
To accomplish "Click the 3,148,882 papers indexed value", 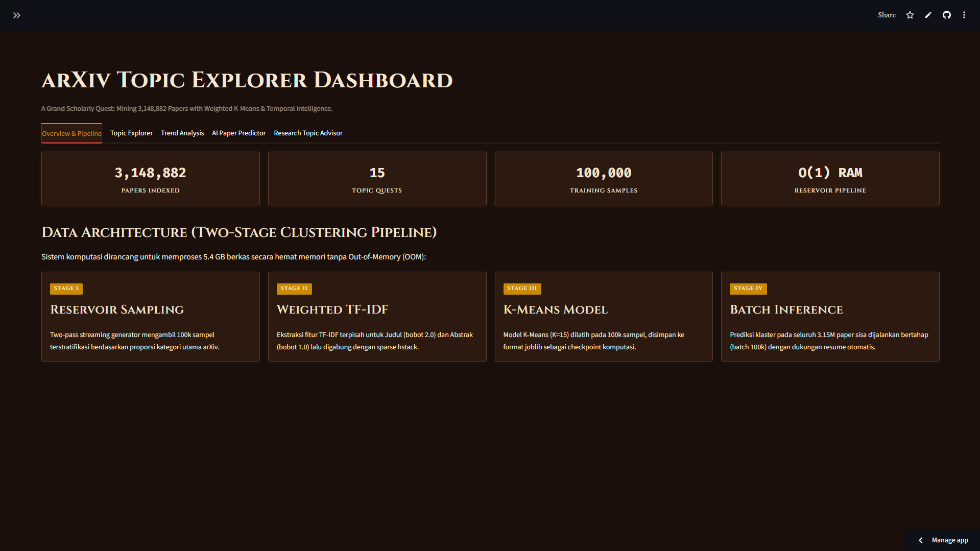I will tap(150, 173).
